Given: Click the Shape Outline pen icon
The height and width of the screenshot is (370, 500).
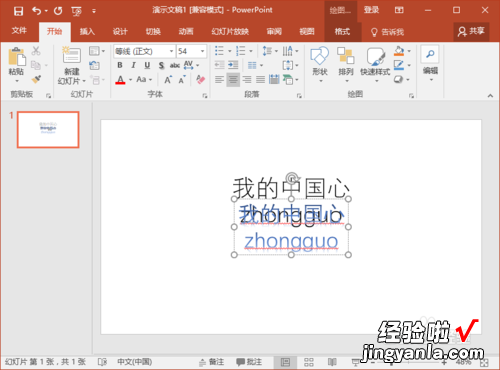Looking at the screenshot, I should pyautogui.click(x=399, y=65).
